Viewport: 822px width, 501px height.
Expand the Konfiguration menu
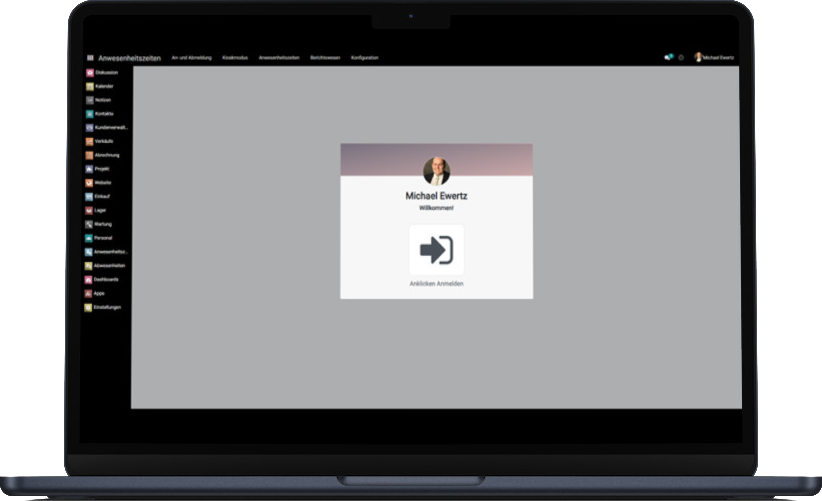pos(364,58)
